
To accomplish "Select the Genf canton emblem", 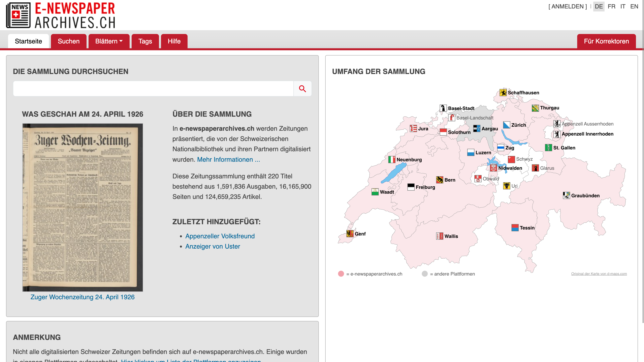I will point(350,234).
